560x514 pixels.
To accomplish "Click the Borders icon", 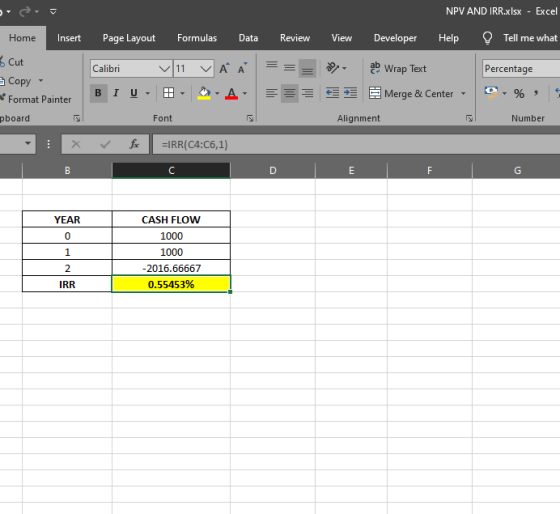I will 169,93.
